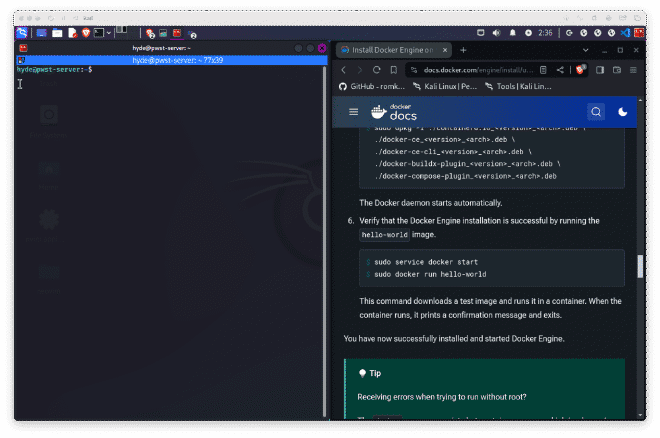The height and width of the screenshot is (438, 660).
Task: Open the file manager launcher in panel
Action: coord(57,33)
